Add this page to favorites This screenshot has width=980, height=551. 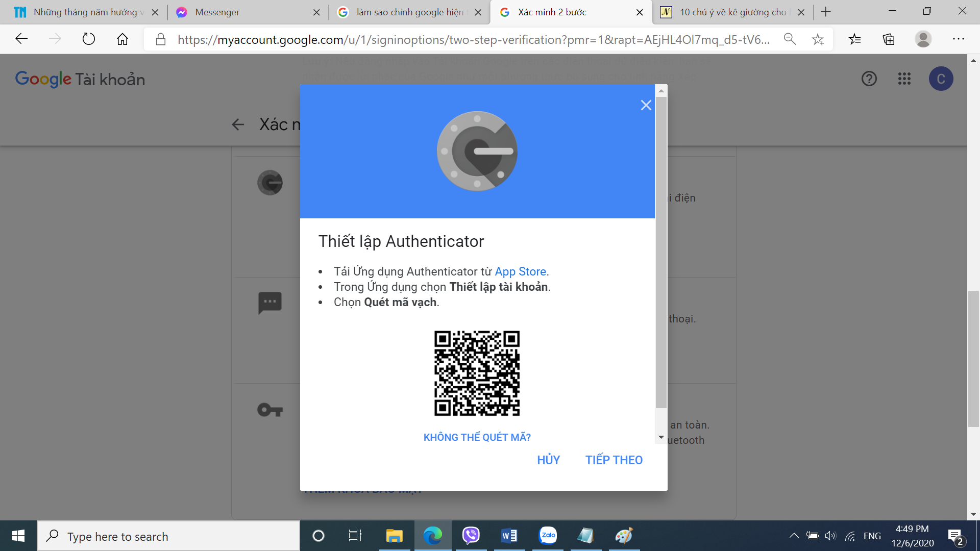coord(818,39)
